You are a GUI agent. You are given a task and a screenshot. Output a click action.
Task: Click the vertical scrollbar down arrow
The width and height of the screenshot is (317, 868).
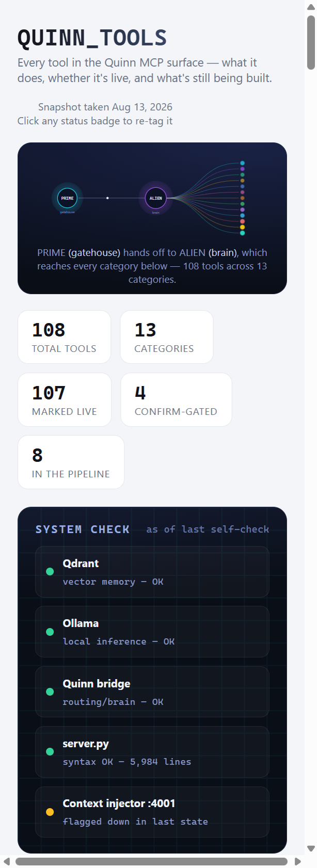click(311, 848)
